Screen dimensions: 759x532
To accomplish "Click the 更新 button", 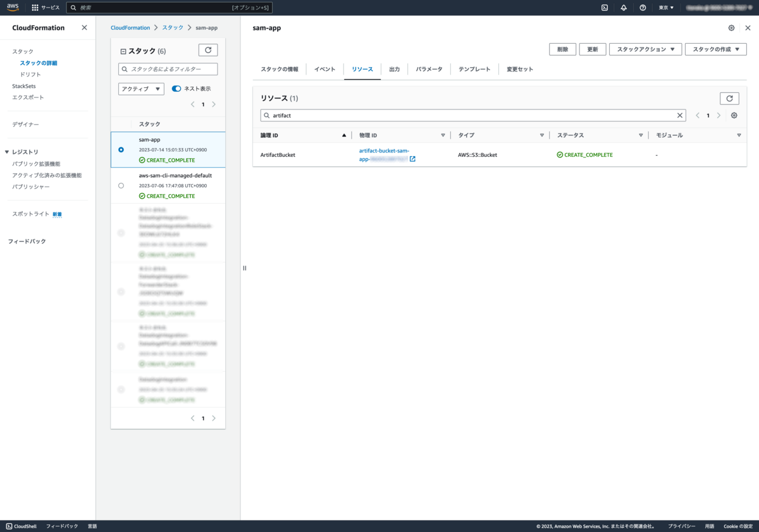I will [x=593, y=49].
